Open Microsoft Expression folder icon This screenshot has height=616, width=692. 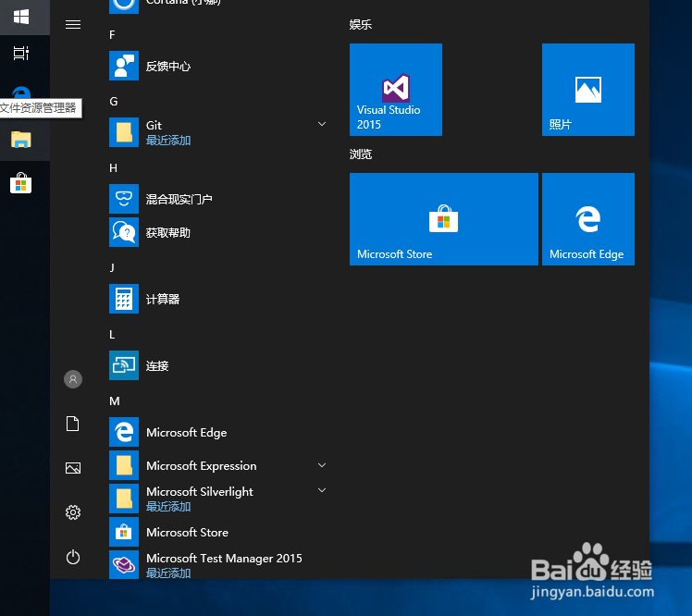click(x=124, y=465)
